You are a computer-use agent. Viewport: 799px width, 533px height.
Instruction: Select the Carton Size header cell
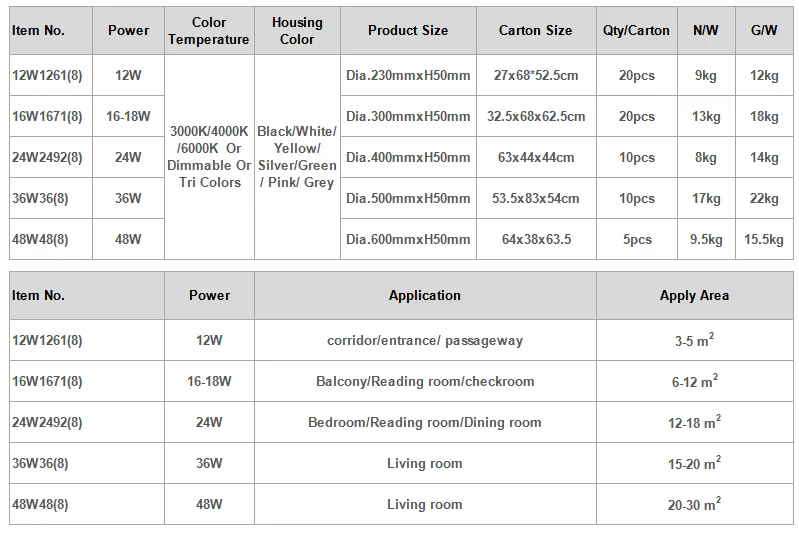click(535, 31)
